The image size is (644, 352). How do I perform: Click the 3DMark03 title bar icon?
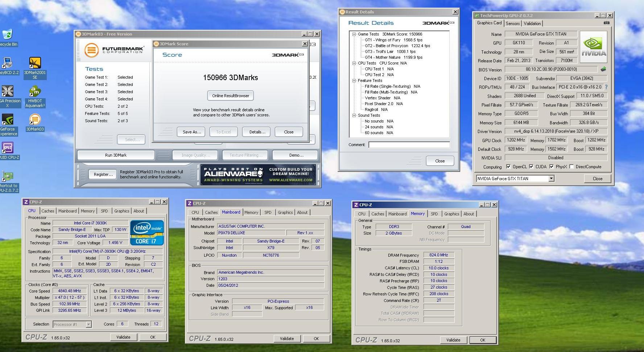(78, 34)
